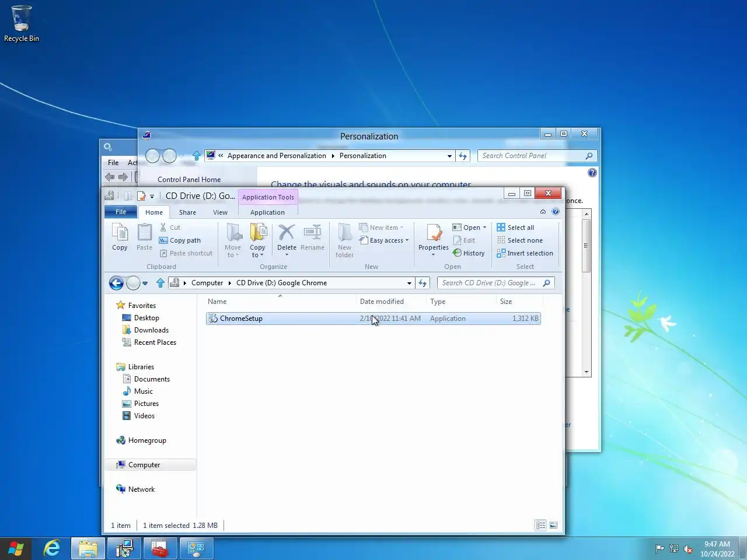Click the Easy access icon
747x560 pixels.
click(364, 240)
